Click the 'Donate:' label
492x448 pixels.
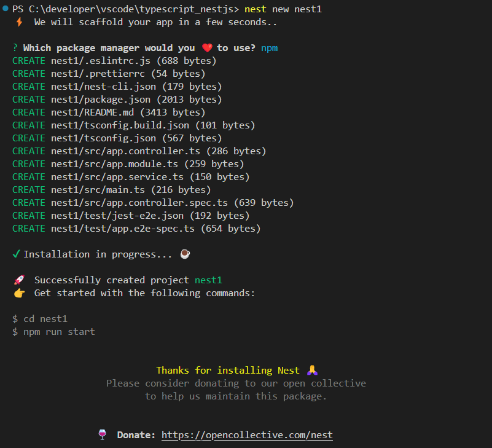point(136,435)
